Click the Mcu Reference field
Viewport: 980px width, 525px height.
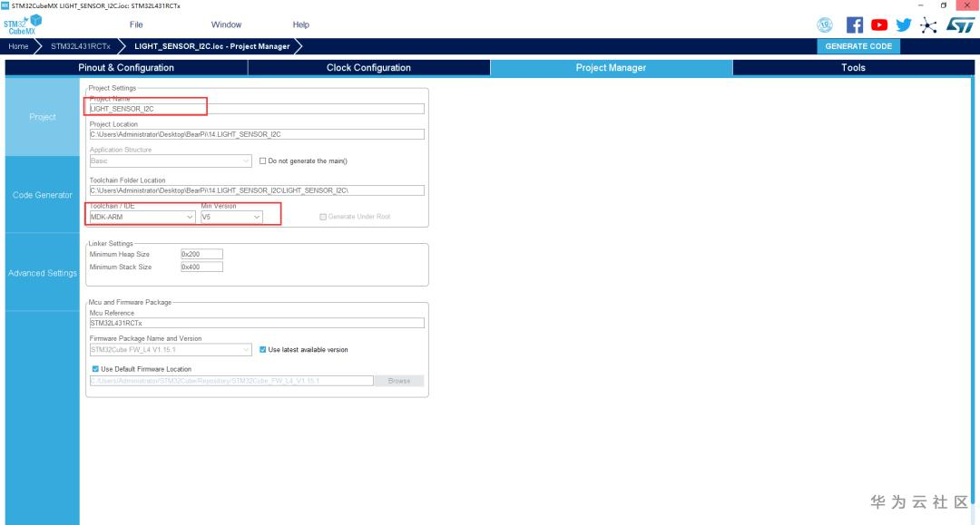point(257,323)
